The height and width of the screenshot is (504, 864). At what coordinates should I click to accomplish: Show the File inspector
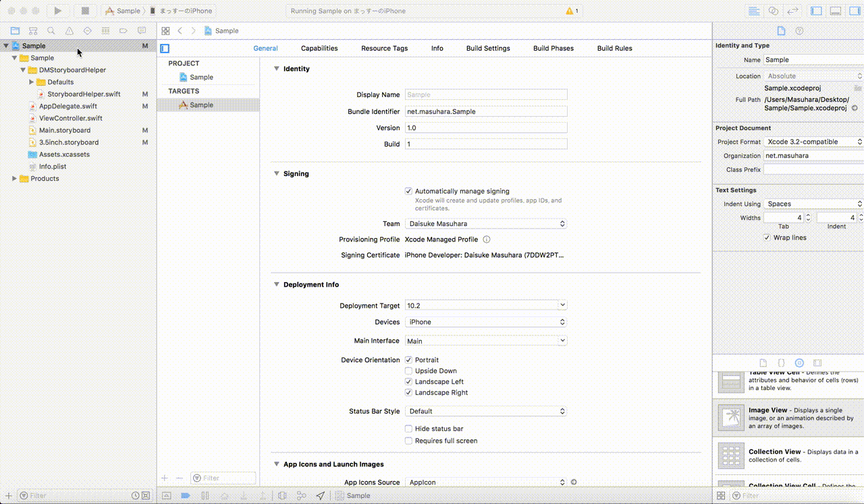pos(781,31)
